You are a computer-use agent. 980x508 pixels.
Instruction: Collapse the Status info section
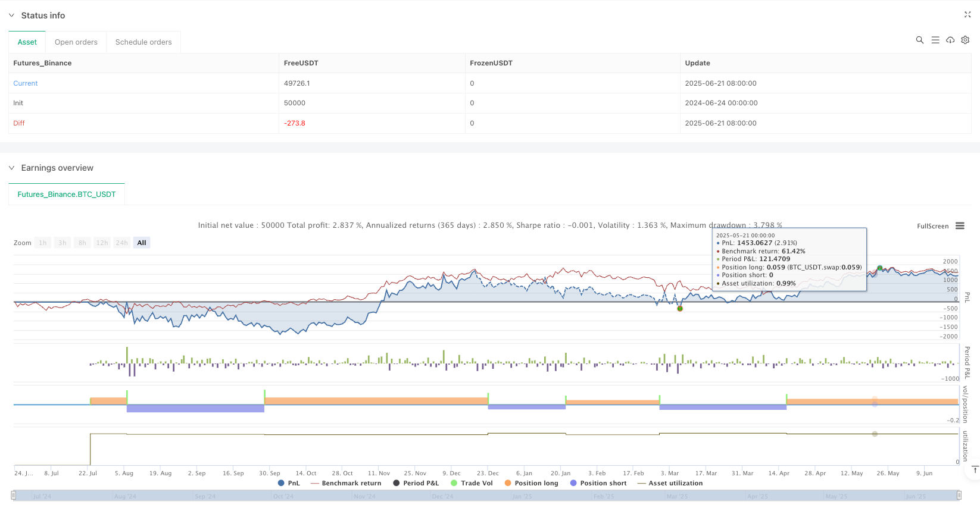pos(11,15)
